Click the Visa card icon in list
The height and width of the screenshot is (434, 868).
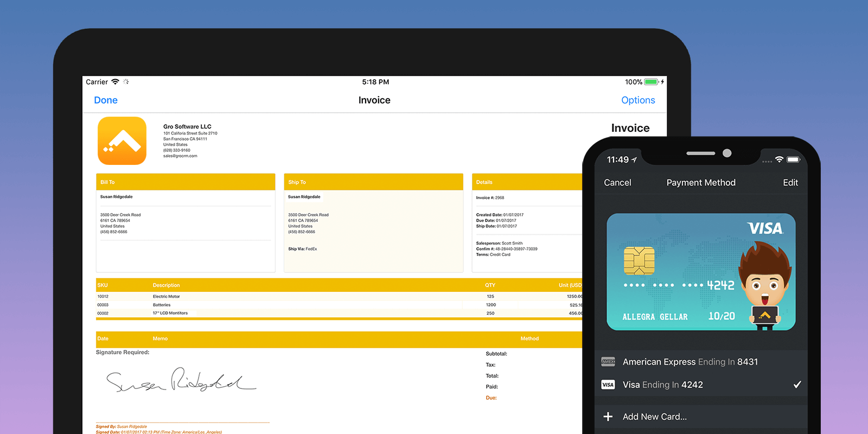608,385
